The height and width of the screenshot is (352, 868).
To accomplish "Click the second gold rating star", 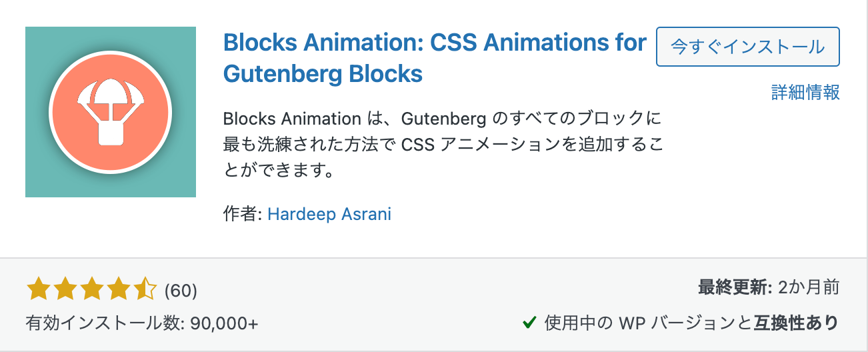I will click(65, 290).
